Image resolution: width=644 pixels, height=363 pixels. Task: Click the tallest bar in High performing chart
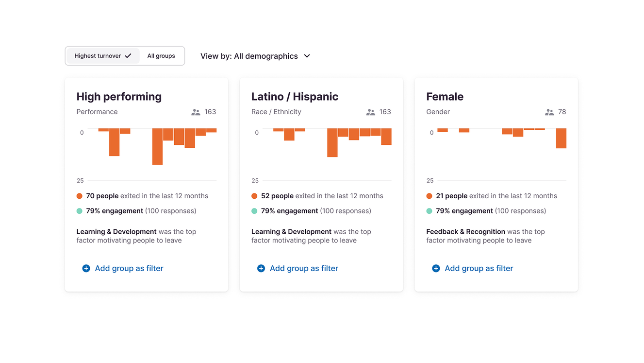[157, 146]
